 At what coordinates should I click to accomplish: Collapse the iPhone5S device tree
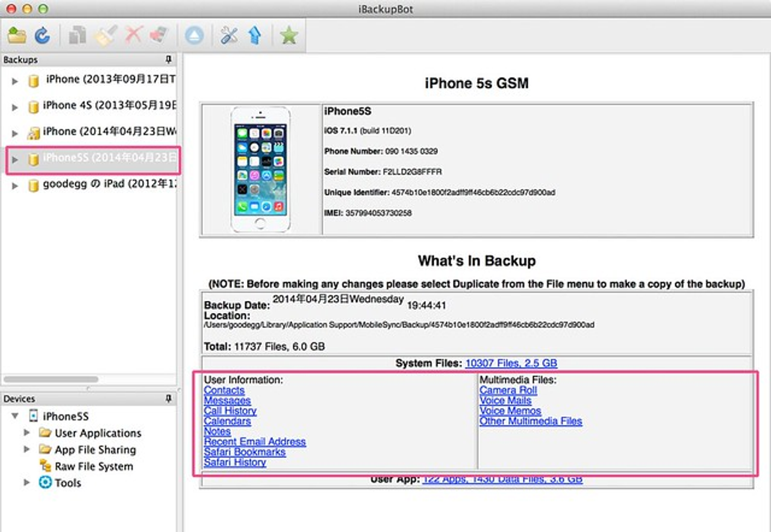(15, 416)
